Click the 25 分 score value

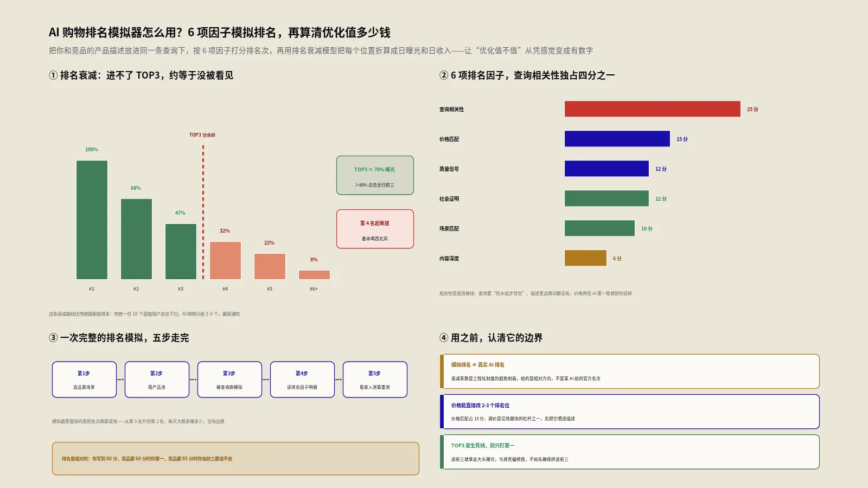click(752, 110)
